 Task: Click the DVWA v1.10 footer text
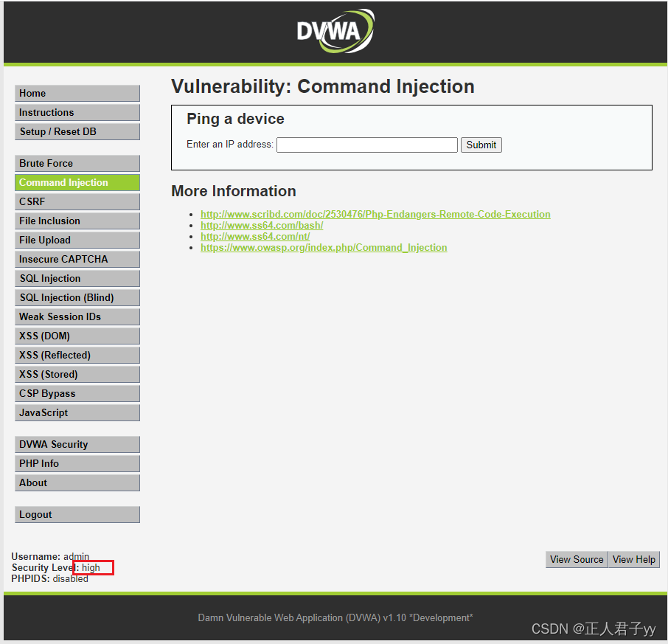point(335,617)
